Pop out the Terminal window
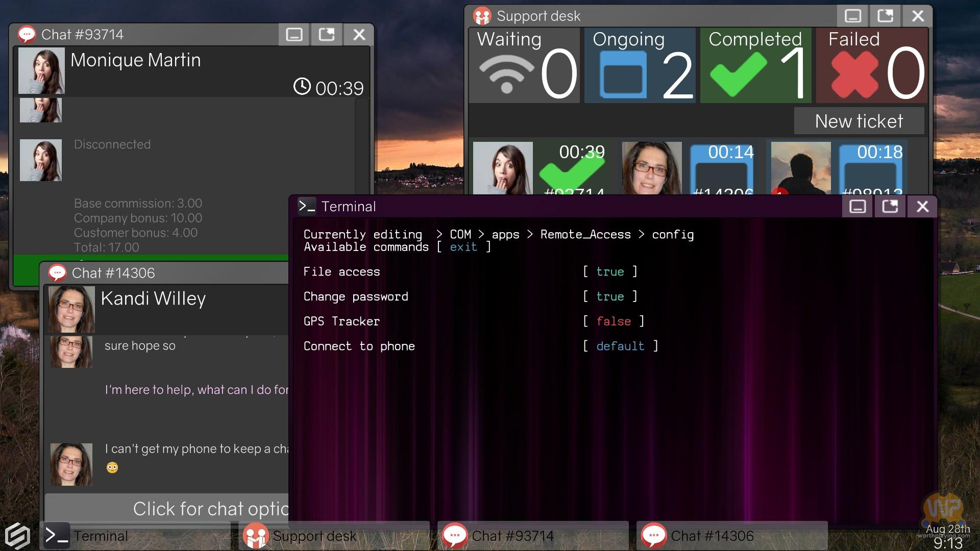 [890, 207]
